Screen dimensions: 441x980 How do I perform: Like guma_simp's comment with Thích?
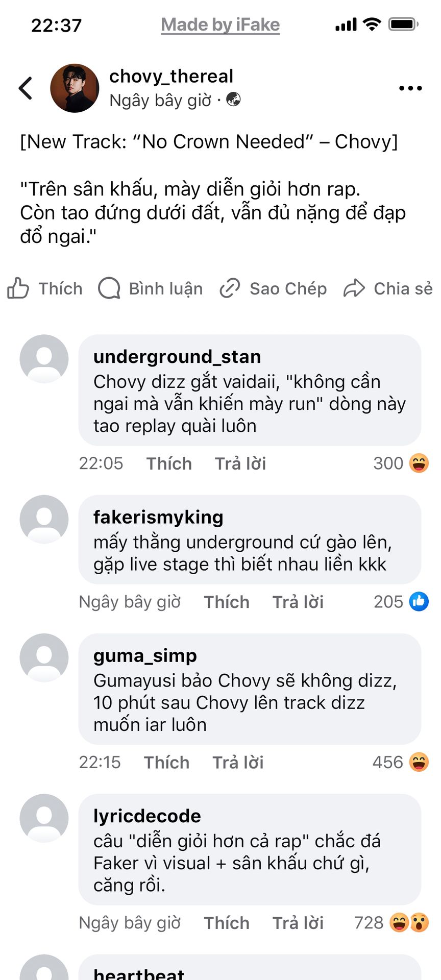pyautogui.click(x=166, y=763)
